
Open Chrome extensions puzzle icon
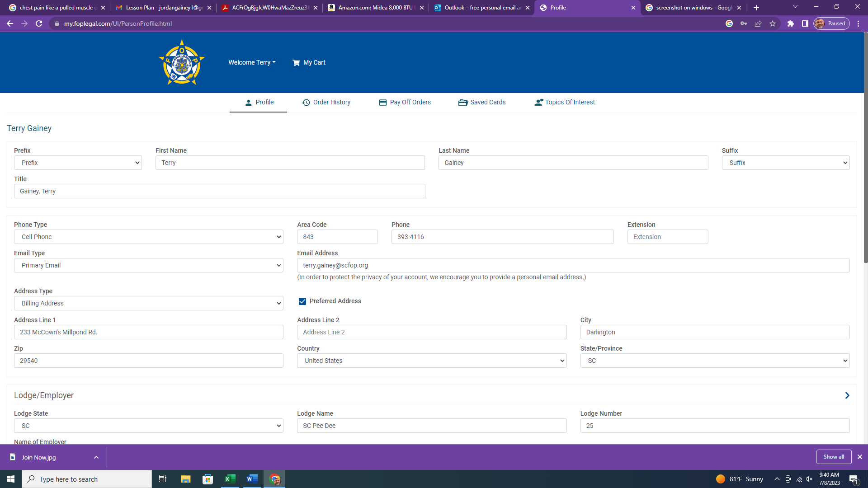tap(790, 23)
